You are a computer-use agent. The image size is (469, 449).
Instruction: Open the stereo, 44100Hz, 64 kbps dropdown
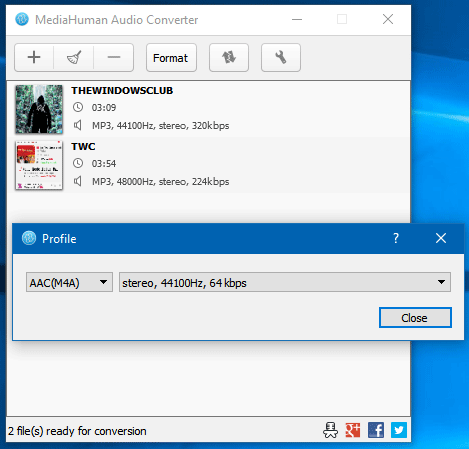tap(285, 282)
